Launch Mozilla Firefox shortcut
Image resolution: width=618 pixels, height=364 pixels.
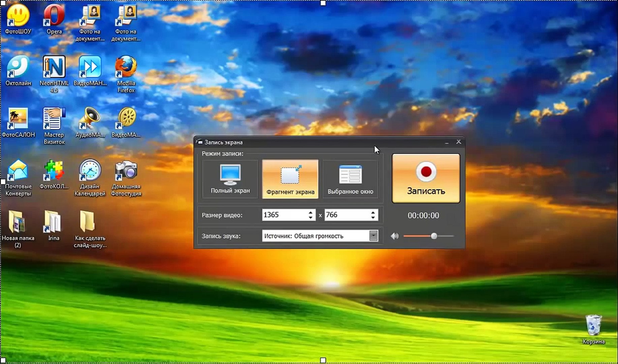[126, 74]
